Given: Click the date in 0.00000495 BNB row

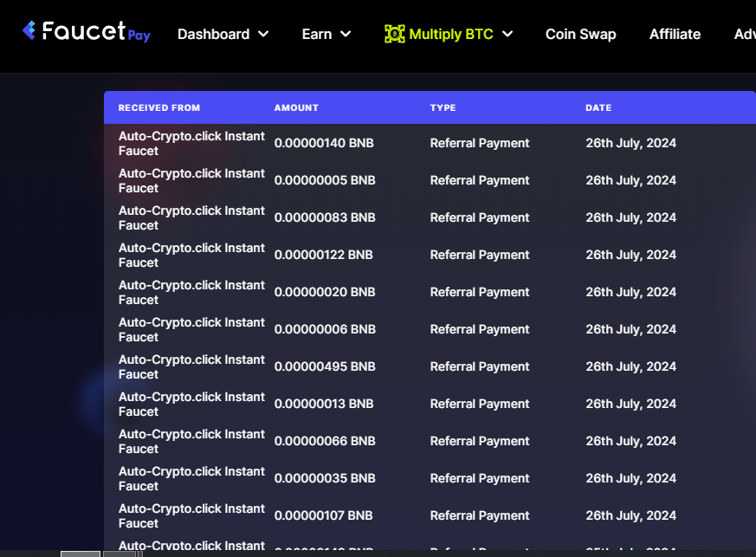Looking at the screenshot, I should tap(630, 366).
